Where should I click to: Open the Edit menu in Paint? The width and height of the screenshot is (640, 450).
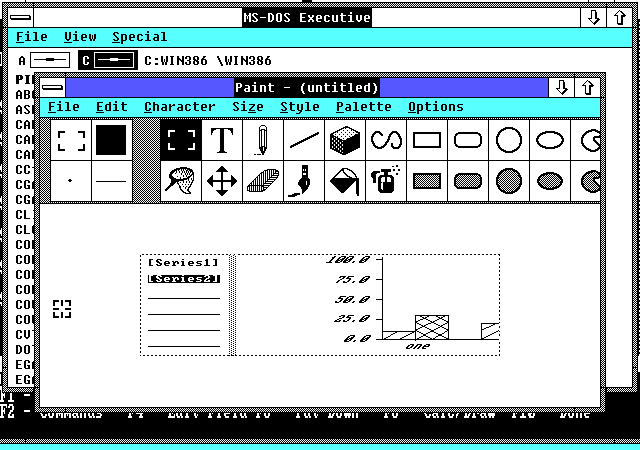[112, 107]
